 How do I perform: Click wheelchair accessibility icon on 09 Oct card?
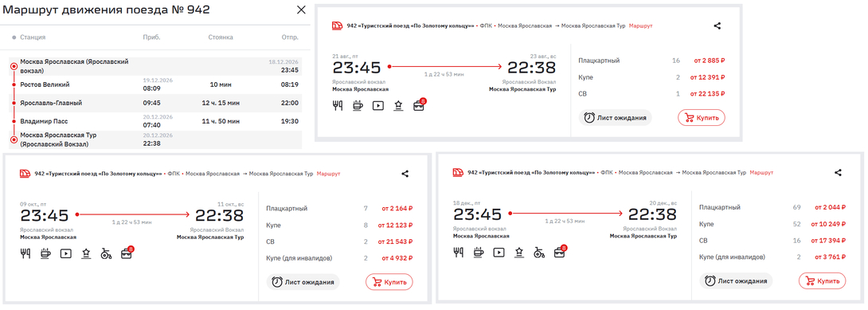coord(106,253)
